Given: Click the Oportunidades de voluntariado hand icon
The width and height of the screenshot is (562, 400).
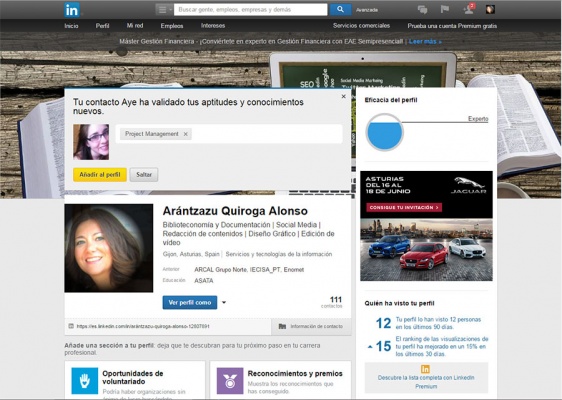Looking at the screenshot, I should pos(85,381).
